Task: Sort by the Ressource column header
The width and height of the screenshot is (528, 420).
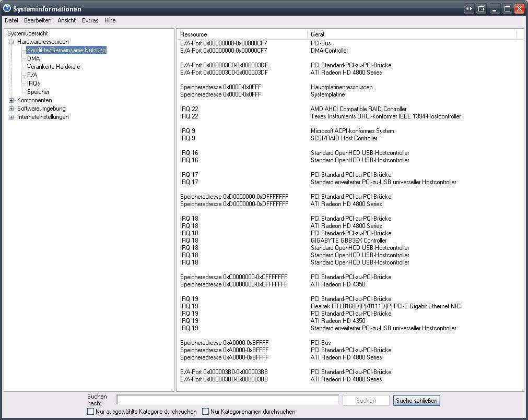Action: 242,34
